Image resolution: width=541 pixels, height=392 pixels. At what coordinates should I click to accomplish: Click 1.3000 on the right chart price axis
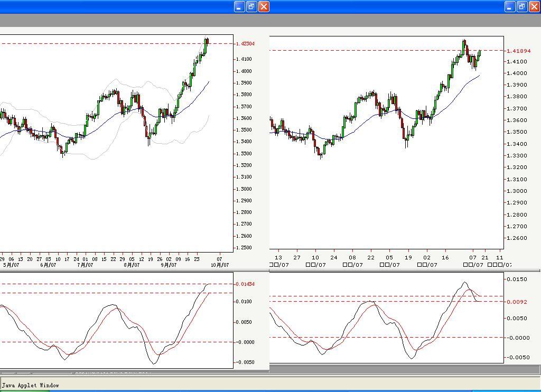coord(517,191)
